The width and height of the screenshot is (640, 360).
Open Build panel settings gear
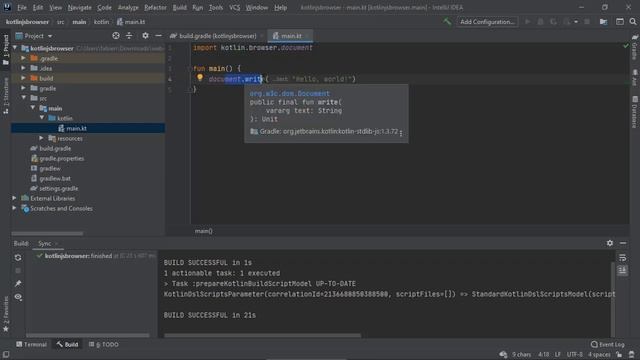[610, 243]
